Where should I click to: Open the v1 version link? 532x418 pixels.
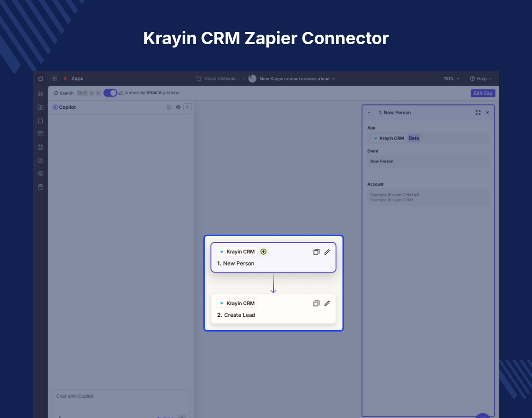click(121, 93)
